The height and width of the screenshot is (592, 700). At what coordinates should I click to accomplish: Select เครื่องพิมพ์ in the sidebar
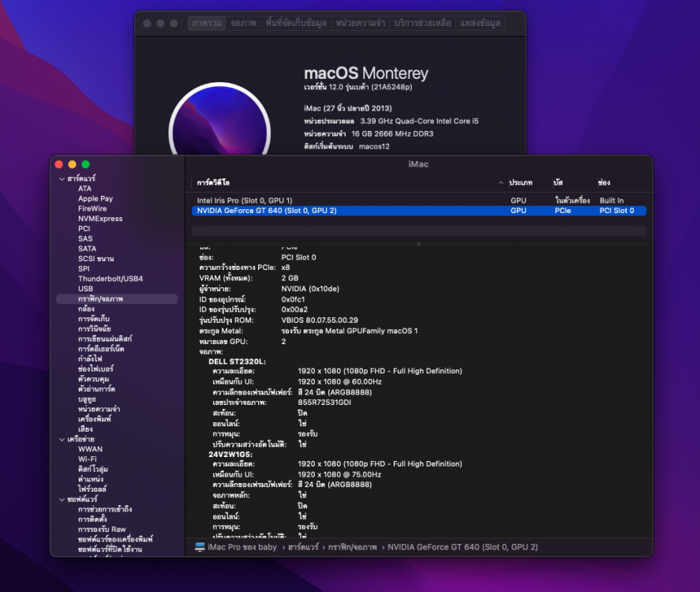(x=94, y=419)
